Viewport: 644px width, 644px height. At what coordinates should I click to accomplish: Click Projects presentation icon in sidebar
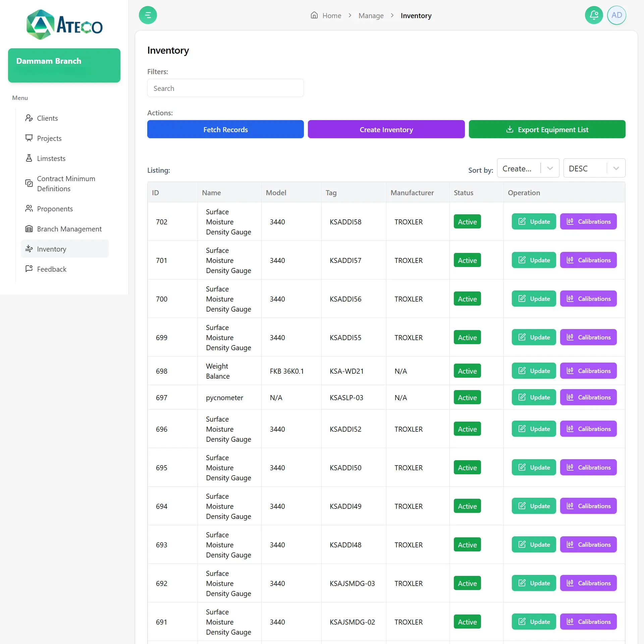coord(29,138)
